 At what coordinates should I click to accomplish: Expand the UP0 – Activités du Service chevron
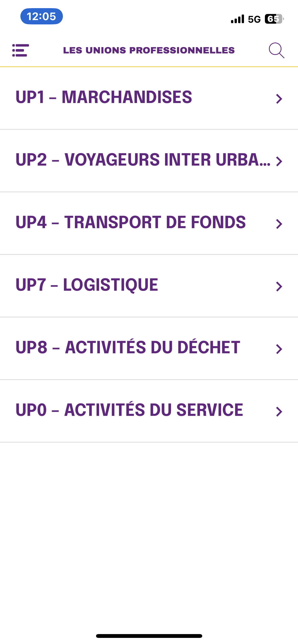pos(279,412)
